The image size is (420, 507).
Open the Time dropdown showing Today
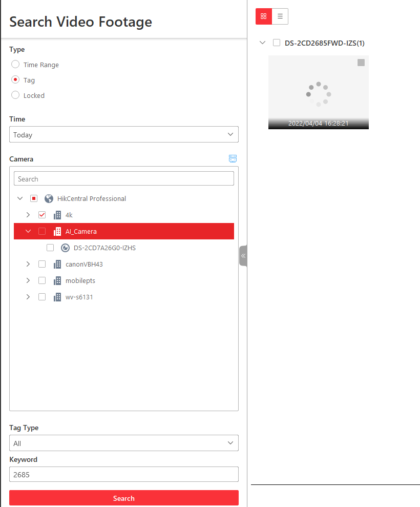124,135
